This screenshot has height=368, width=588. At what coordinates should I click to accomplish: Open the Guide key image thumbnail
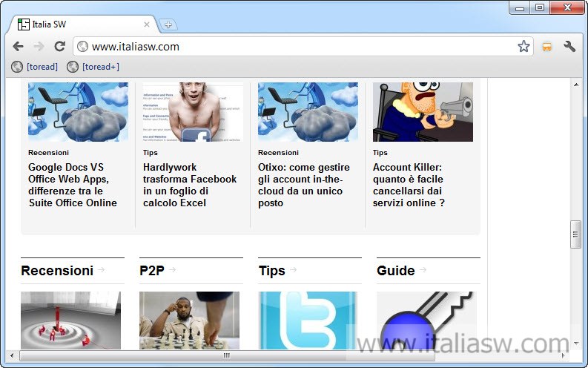[x=427, y=321]
